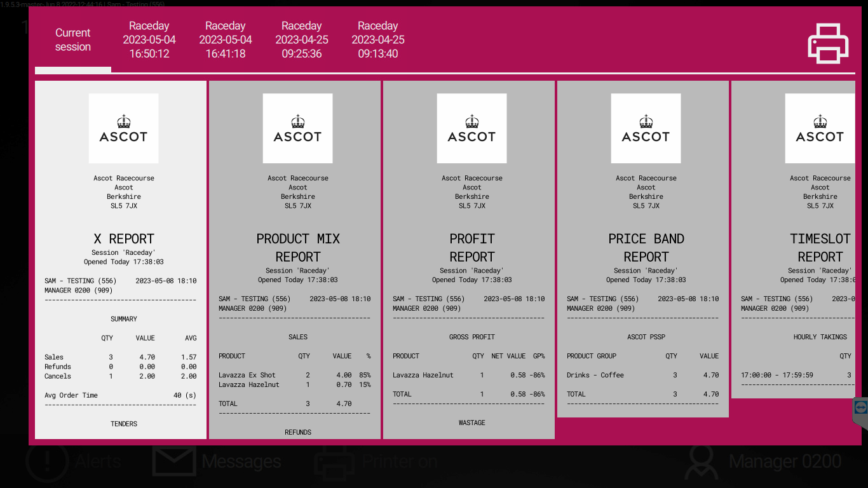Click the Ascot logo on X Report

point(123,128)
